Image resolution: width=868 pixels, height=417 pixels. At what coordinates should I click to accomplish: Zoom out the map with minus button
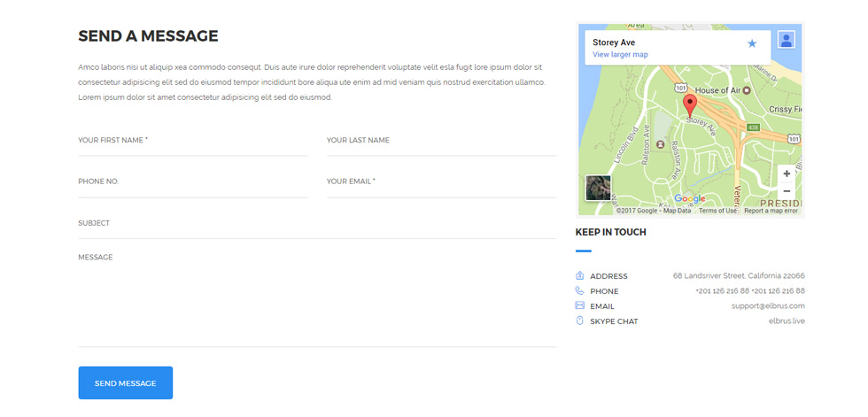click(x=787, y=191)
